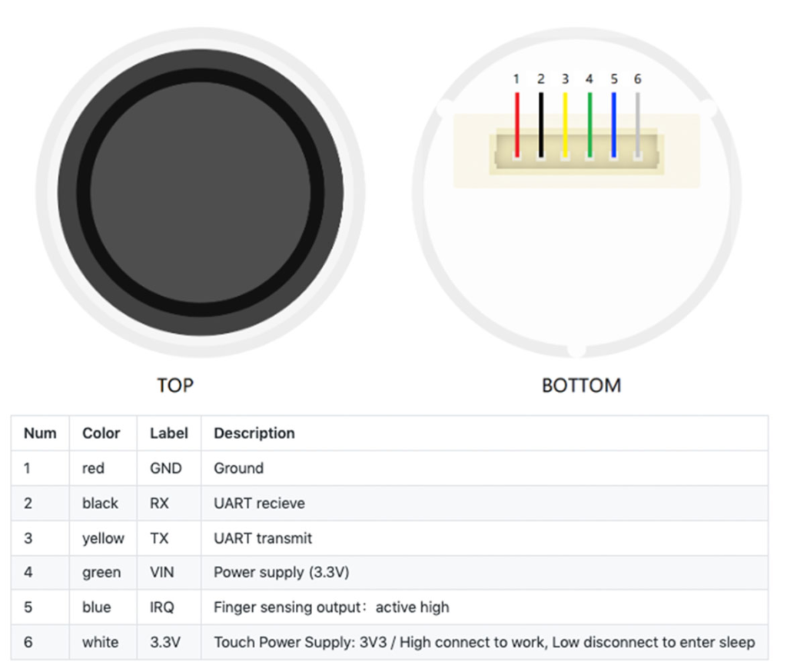Viewport: 787px width, 672px height.
Task: Click the green wire on pin 4
Action: coord(589,125)
